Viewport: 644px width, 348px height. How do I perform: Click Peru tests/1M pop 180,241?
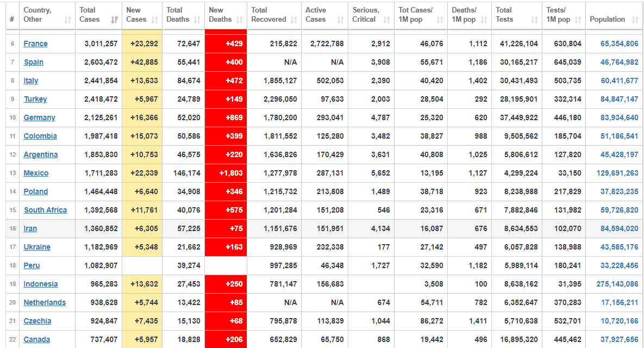point(567,265)
